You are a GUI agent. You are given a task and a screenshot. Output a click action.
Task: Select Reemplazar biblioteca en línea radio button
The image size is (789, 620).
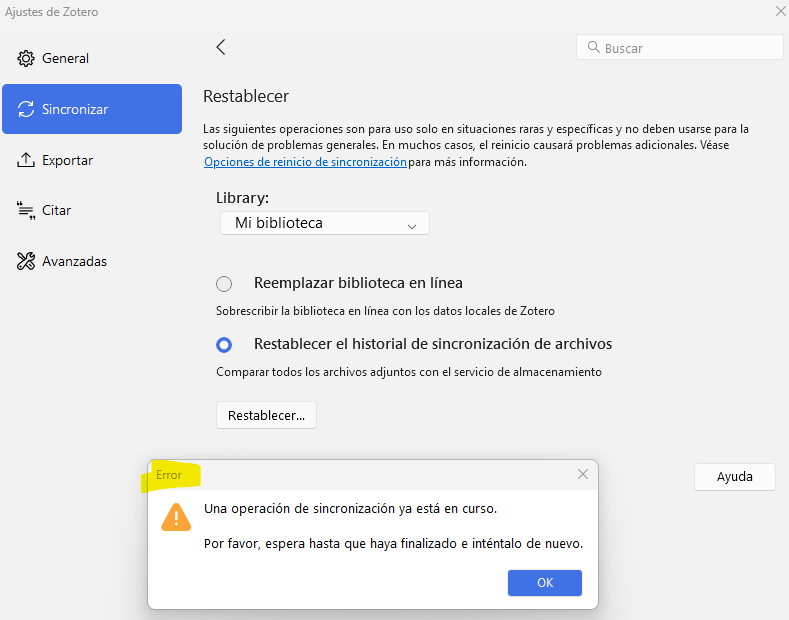click(224, 284)
